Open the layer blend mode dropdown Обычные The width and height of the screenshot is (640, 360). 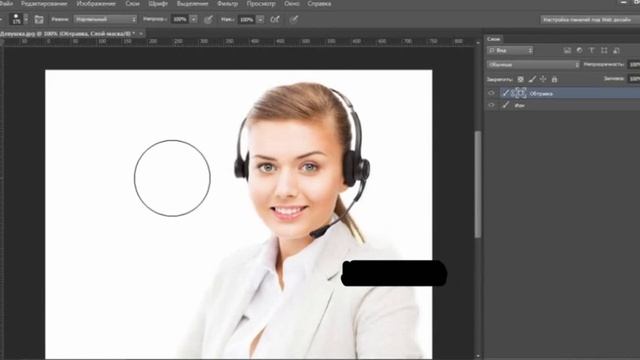pyautogui.click(x=533, y=64)
